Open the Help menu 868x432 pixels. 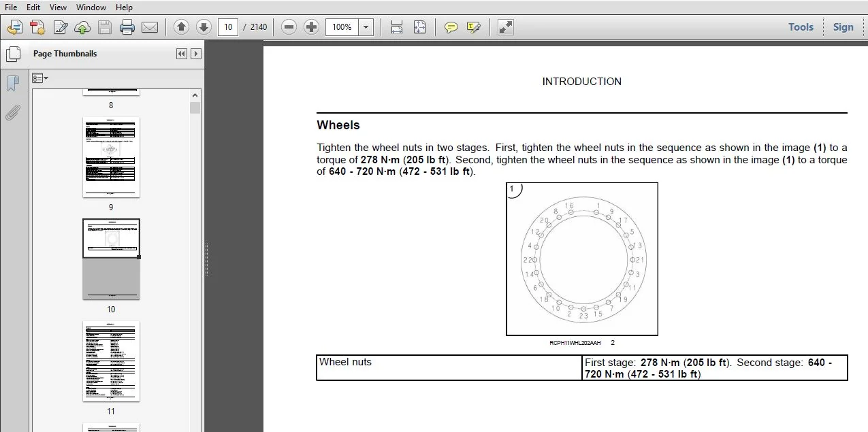(124, 7)
